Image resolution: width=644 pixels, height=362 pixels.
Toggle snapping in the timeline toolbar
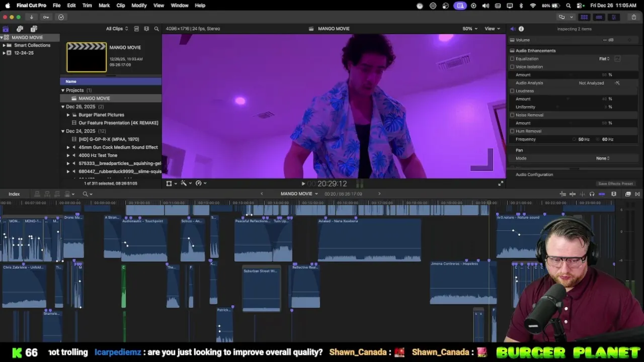pos(601,194)
